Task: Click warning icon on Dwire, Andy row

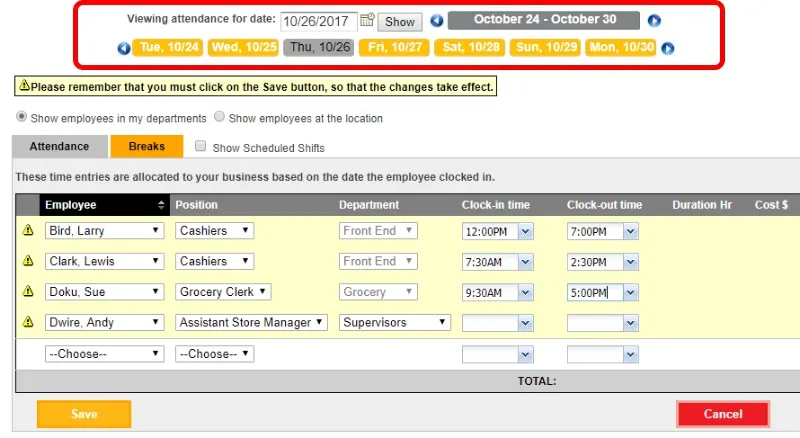Action: pos(28,322)
